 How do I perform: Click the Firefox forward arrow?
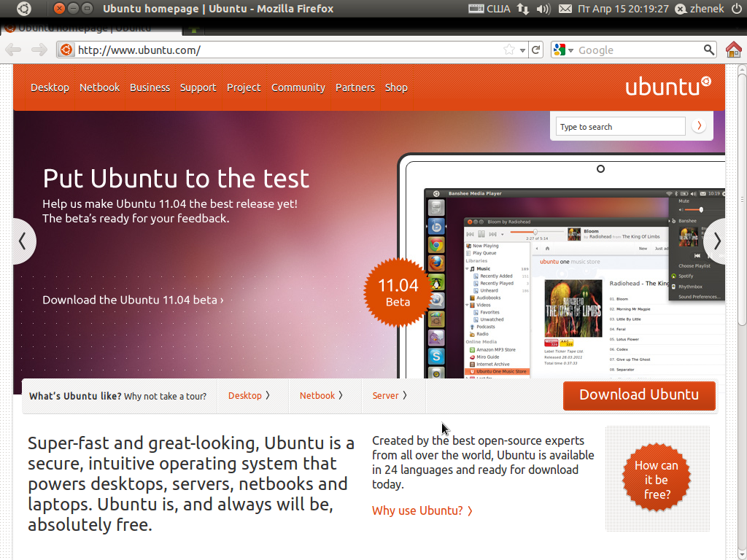(x=39, y=50)
